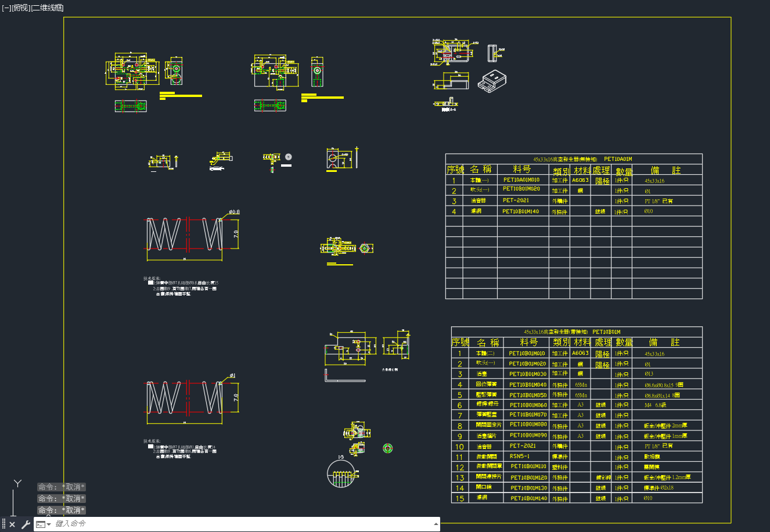Select the green and red circular nozzle view
Viewport: 770px width, 532px height.
(x=388, y=448)
